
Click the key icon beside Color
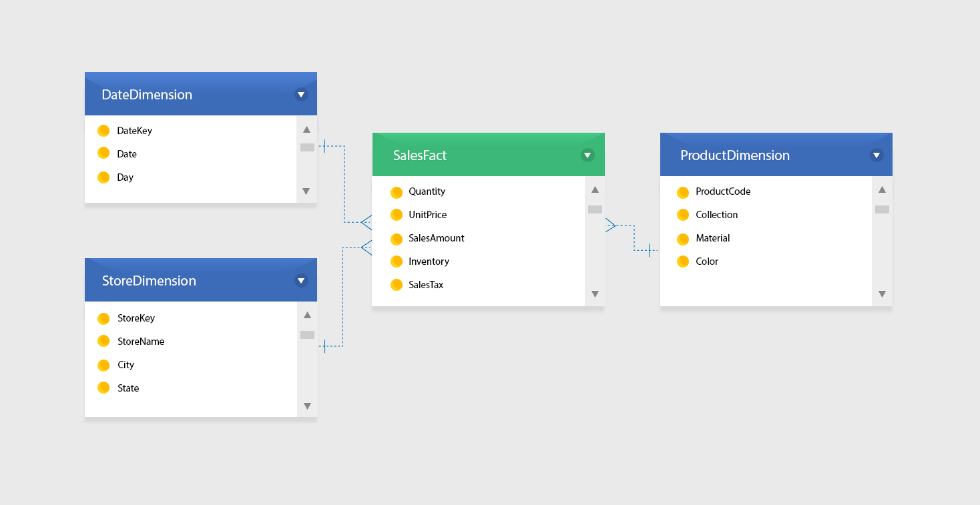pos(683,261)
